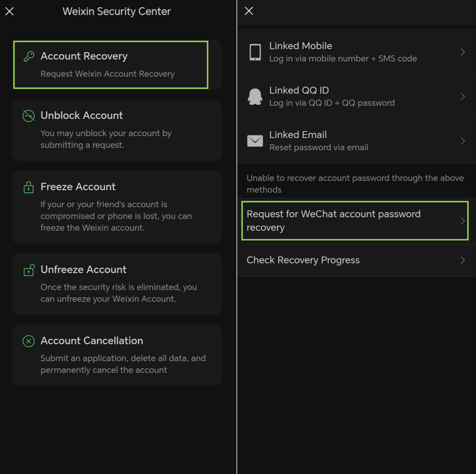Click the Unfreeze Account open-lock icon
Viewport: 476px width, 474px height.
tap(29, 270)
